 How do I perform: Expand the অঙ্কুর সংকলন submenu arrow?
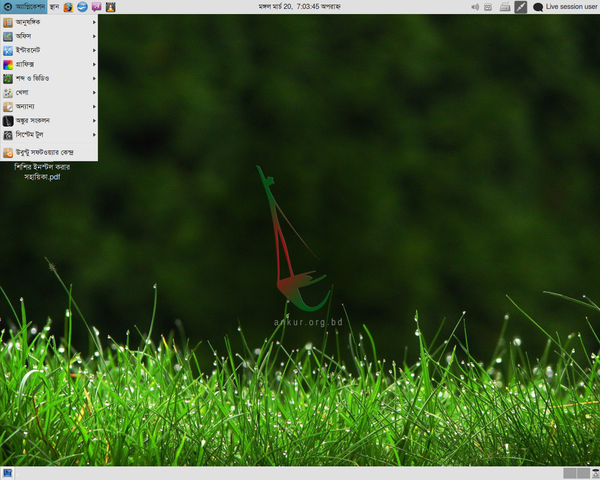pos(94,121)
